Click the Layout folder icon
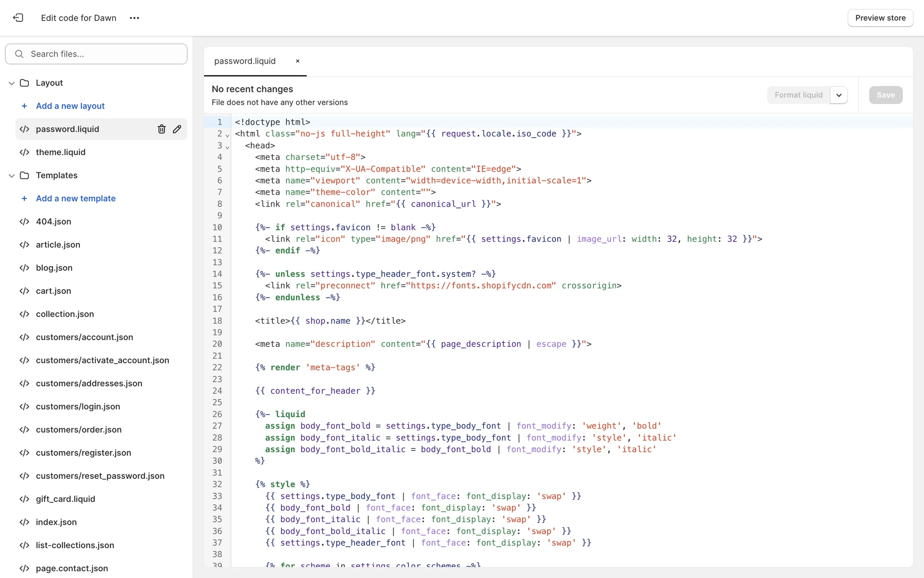Image resolution: width=924 pixels, height=578 pixels. pyautogui.click(x=25, y=83)
